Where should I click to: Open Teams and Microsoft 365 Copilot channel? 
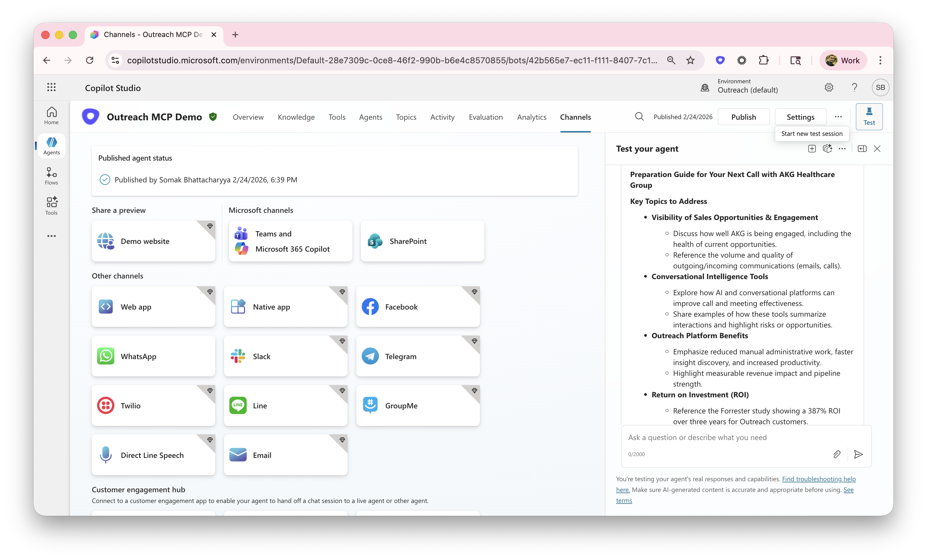pyautogui.click(x=291, y=241)
